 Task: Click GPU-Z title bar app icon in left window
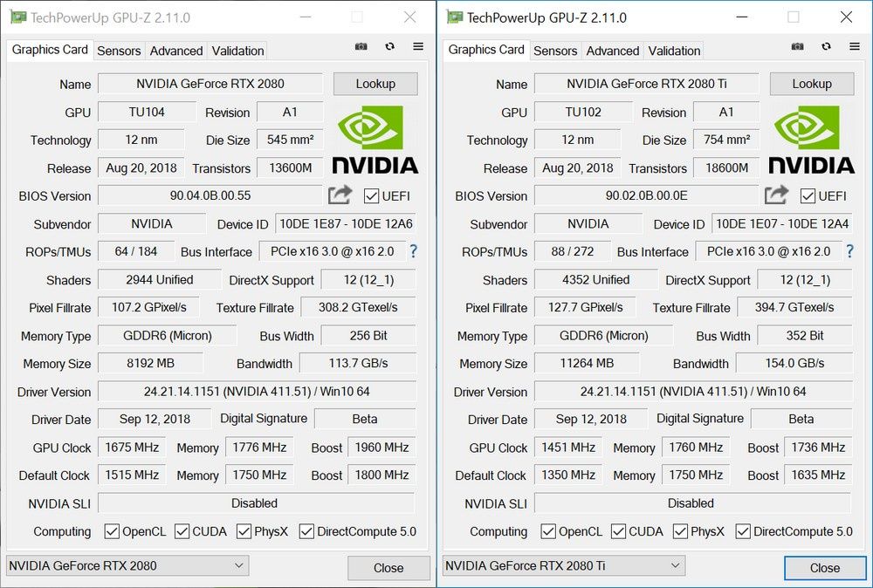pyautogui.click(x=18, y=17)
